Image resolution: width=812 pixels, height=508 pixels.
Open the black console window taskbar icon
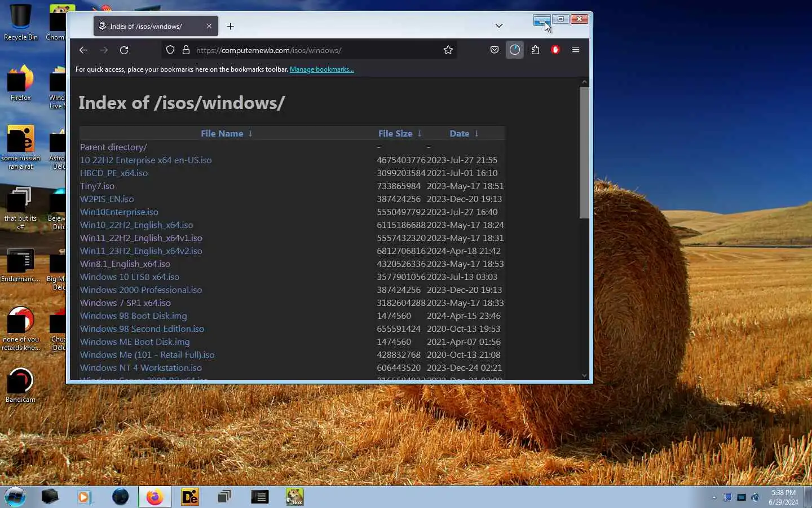tap(259, 497)
